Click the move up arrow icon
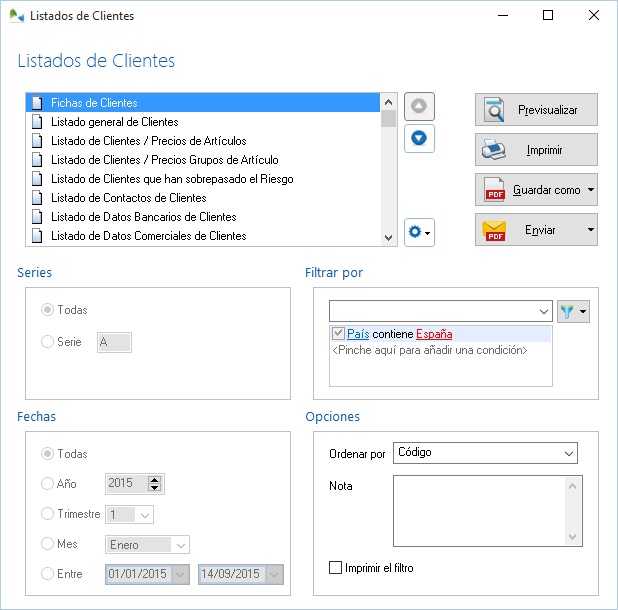Image resolution: width=618 pixels, height=610 pixels. coord(419,106)
